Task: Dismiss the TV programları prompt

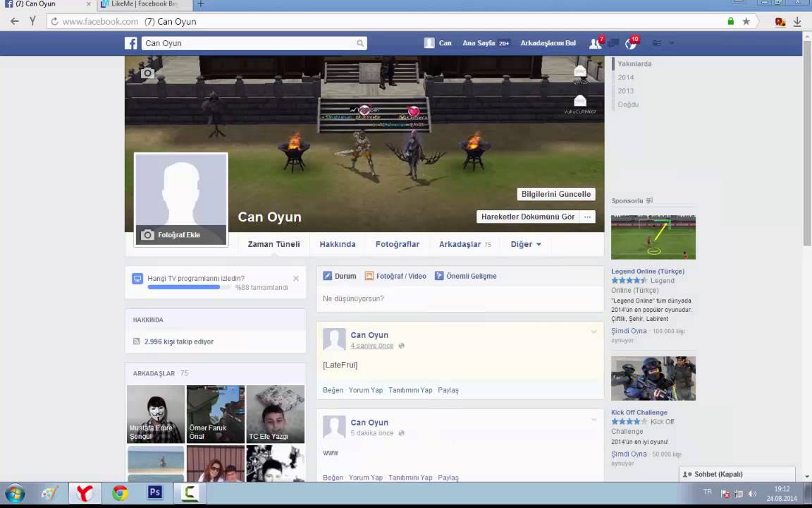Action: coord(296,279)
